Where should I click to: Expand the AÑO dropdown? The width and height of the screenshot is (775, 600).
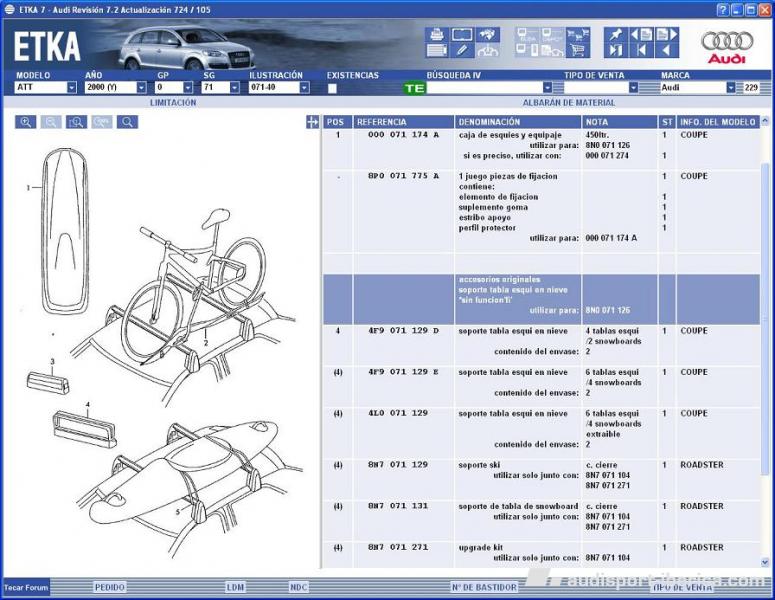tap(141, 87)
